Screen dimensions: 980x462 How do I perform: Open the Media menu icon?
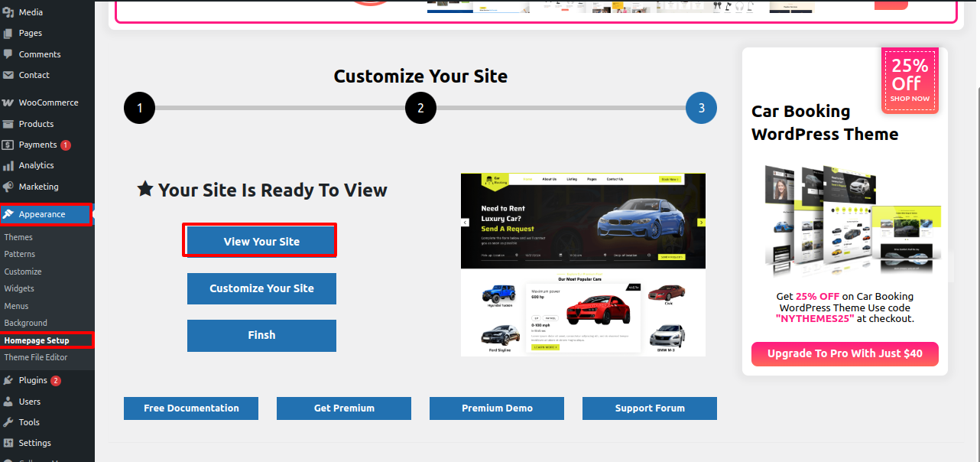coord(8,12)
